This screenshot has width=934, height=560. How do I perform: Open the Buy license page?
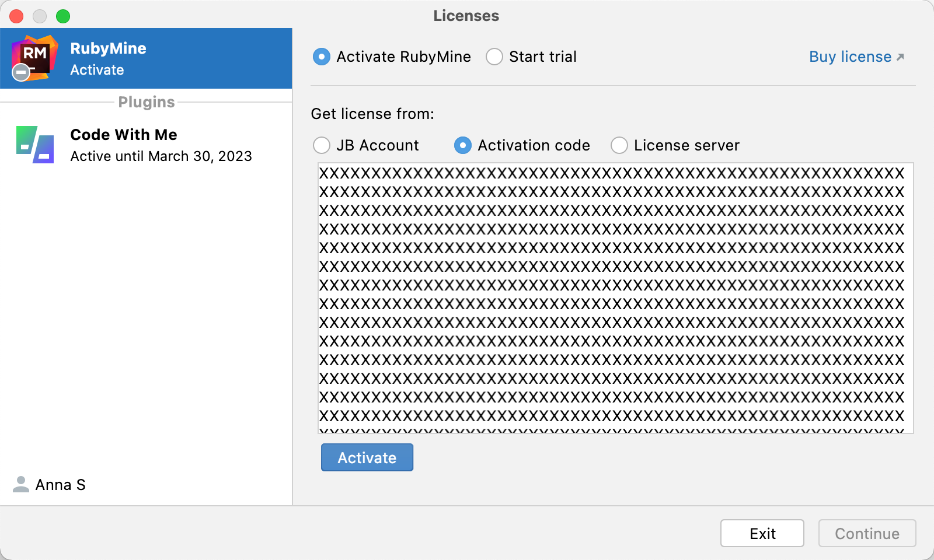coord(849,57)
